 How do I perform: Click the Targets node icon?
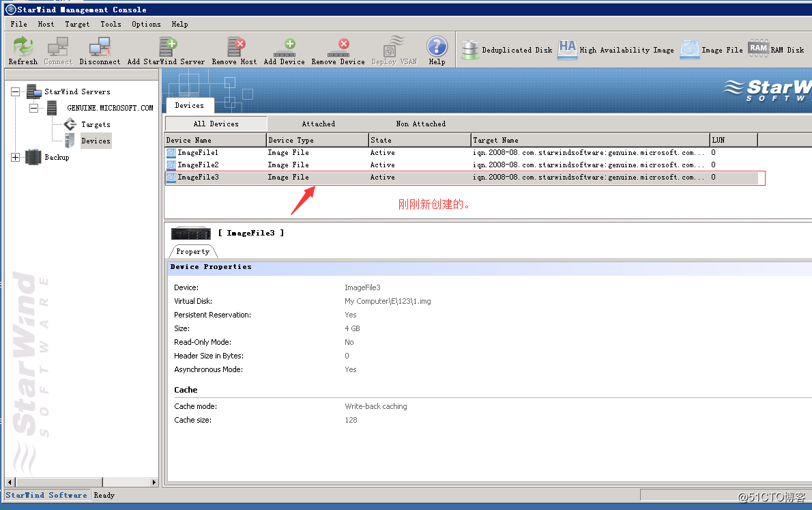(x=70, y=124)
